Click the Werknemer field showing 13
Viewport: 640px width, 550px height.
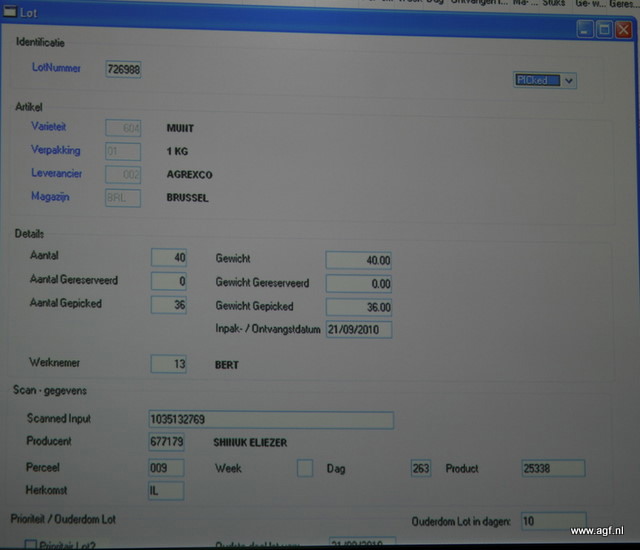click(169, 365)
